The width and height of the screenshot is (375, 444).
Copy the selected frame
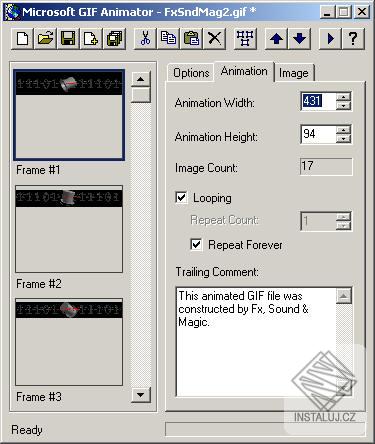(x=168, y=39)
